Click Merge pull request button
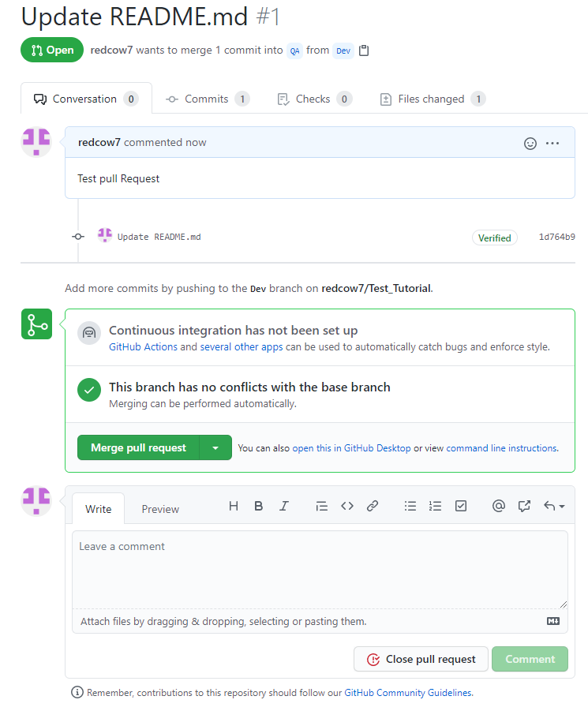 (x=138, y=448)
